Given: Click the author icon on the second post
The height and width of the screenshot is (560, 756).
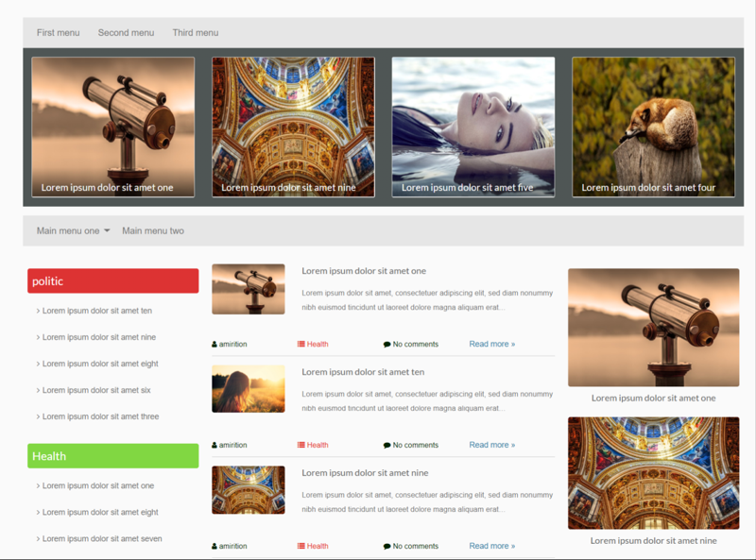Looking at the screenshot, I should pyautogui.click(x=216, y=445).
